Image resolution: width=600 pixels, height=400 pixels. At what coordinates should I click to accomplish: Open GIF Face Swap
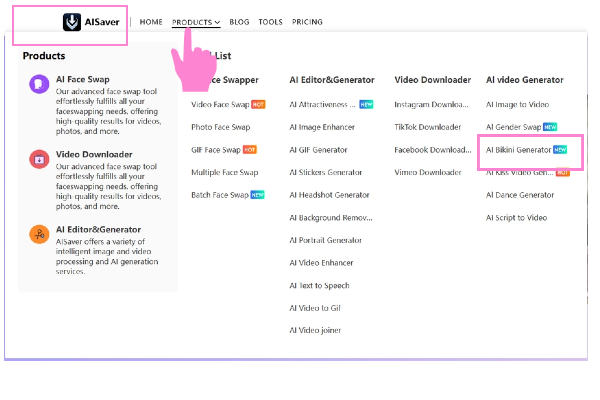(x=216, y=150)
